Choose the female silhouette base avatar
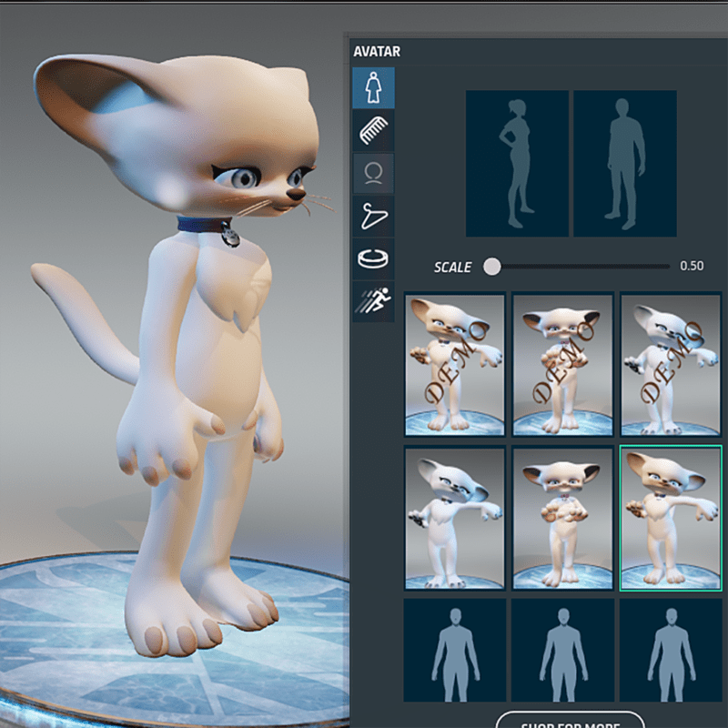Image resolution: width=728 pixels, height=728 pixels. click(517, 164)
